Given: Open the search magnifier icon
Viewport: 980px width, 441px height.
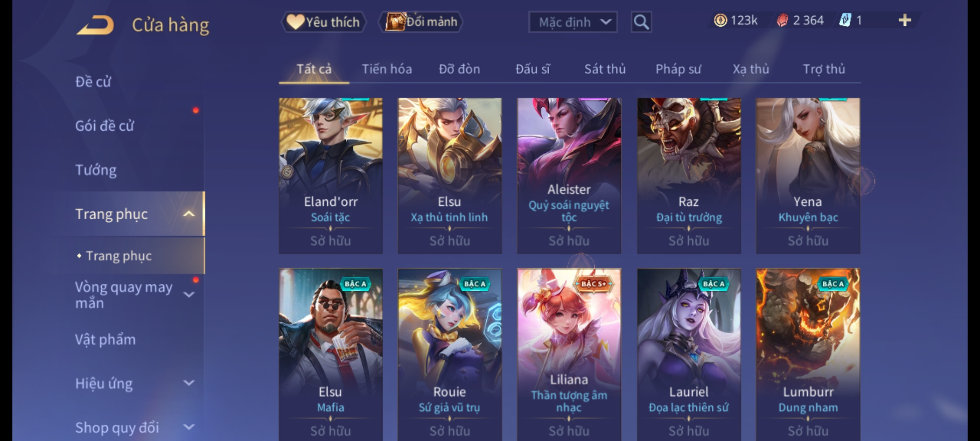Looking at the screenshot, I should click(x=641, y=22).
